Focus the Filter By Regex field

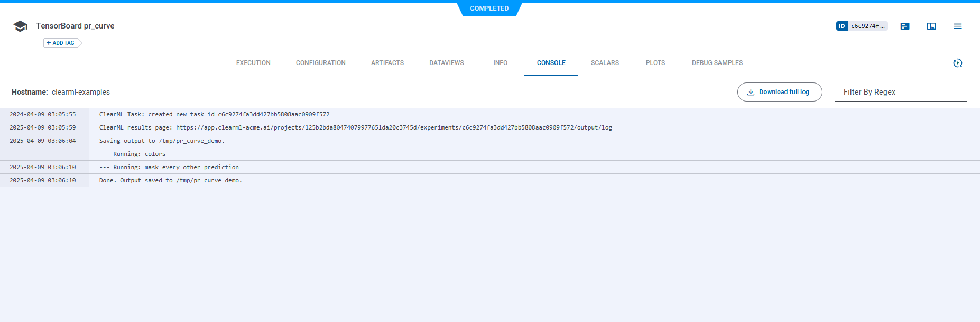[901, 92]
